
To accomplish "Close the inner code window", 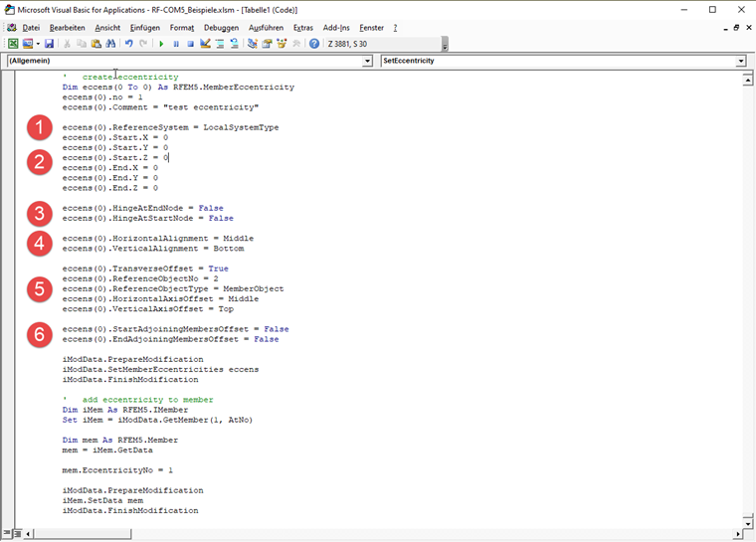I will [749, 28].
